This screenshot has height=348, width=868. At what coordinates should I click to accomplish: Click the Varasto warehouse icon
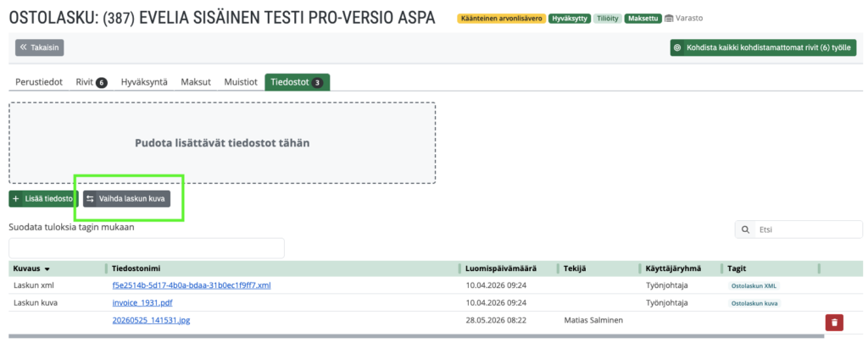[669, 19]
